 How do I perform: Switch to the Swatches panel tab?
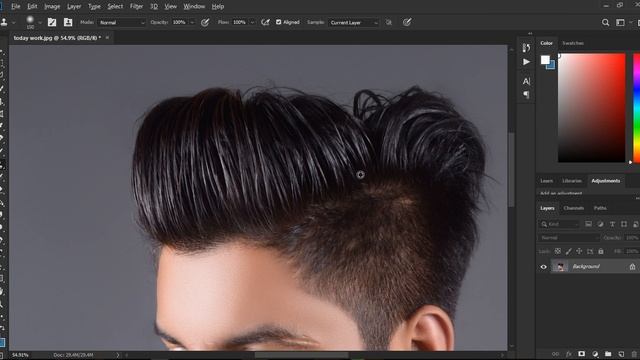pyautogui.click(x=573, y=43)
